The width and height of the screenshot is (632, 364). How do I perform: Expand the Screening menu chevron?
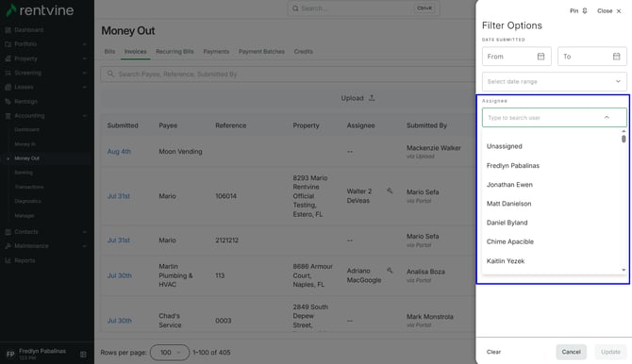pos(85,73)
